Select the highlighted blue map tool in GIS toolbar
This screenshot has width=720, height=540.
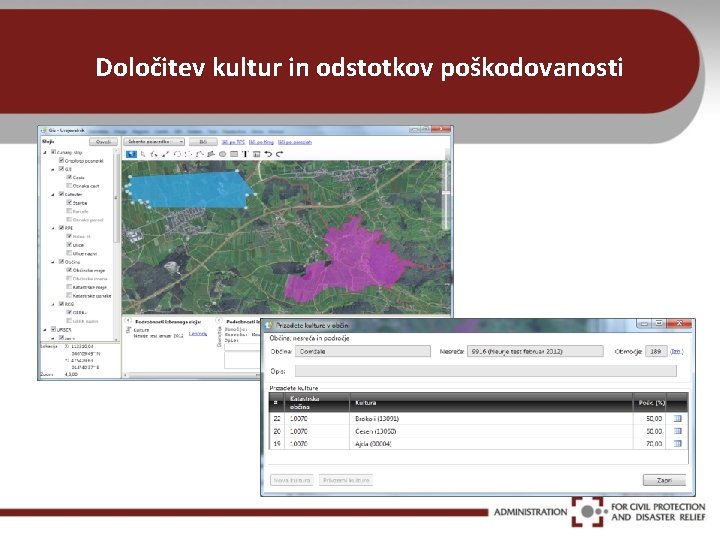(131, 154)
